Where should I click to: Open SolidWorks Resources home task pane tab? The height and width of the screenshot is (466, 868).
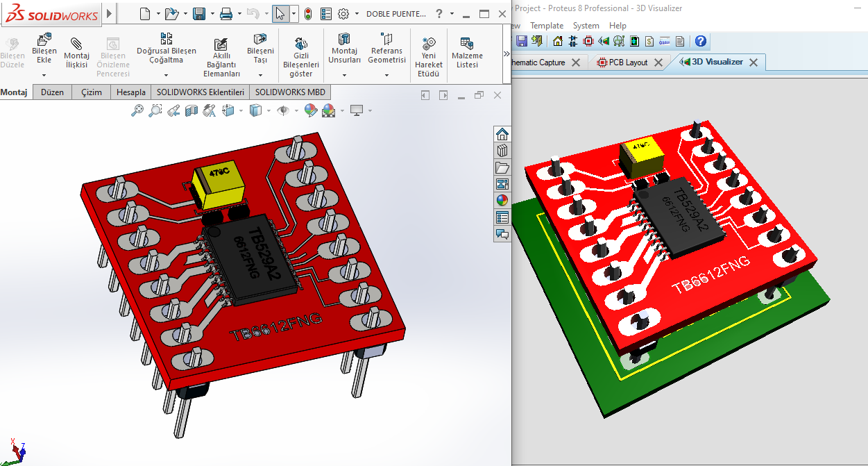(x=502, y=134)
